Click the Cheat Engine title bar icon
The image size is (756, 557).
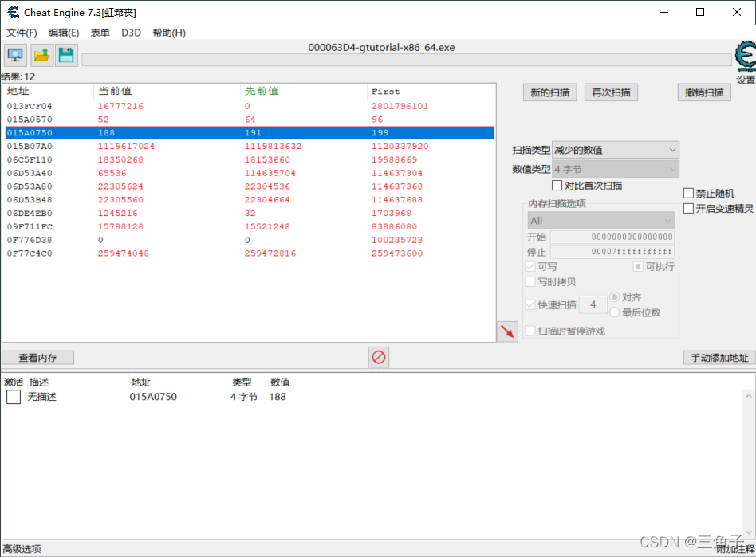coord(14,12)
